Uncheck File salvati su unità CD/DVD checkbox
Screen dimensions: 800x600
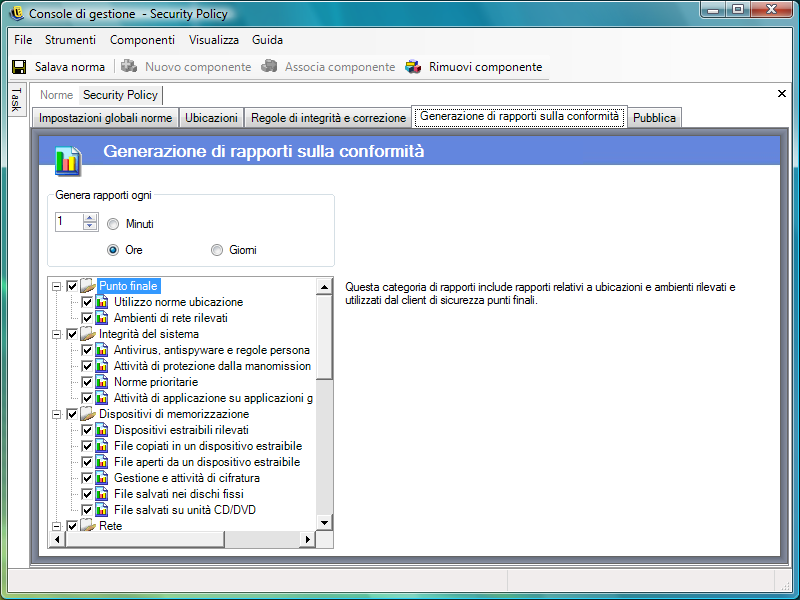pos(87,510)
